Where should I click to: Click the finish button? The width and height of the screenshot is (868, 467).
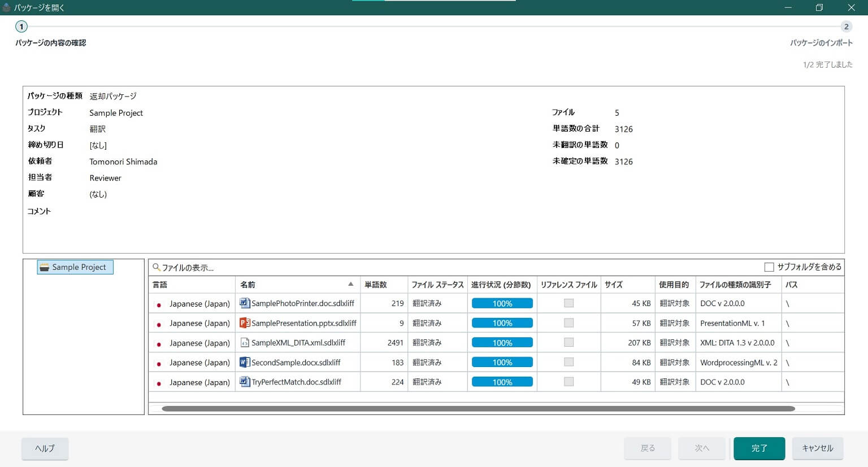[759, 448]
